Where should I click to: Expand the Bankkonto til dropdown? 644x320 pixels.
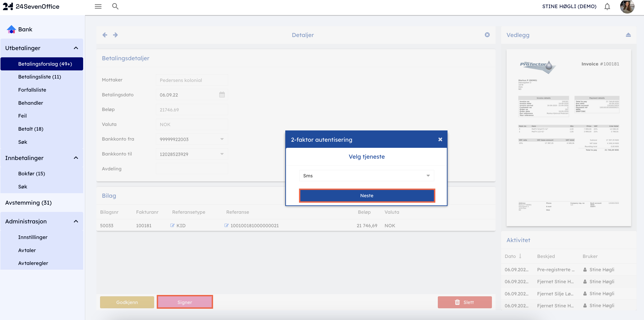(222, 154)
